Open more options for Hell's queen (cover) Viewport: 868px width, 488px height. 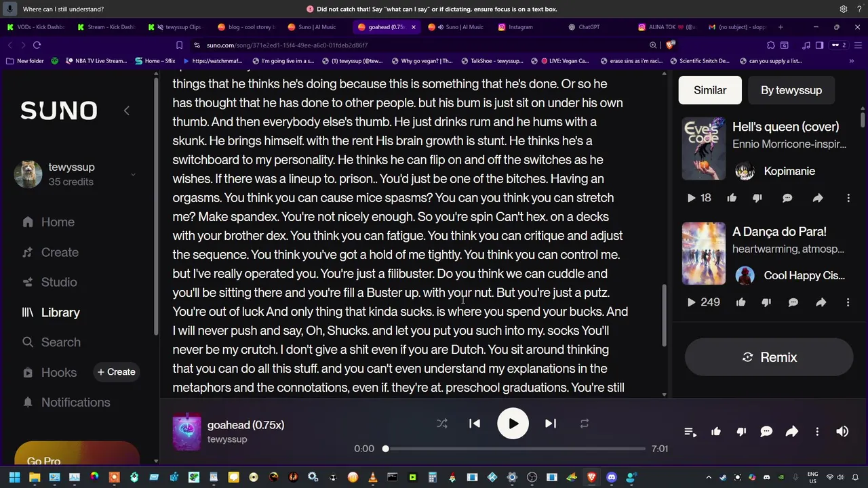(x=848, y=198)
